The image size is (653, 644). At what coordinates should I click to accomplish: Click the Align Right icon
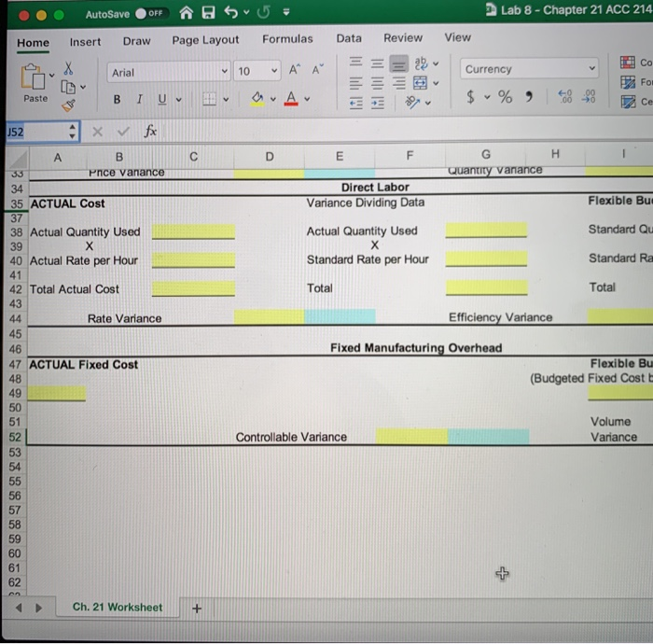click(x=398, y=83)
